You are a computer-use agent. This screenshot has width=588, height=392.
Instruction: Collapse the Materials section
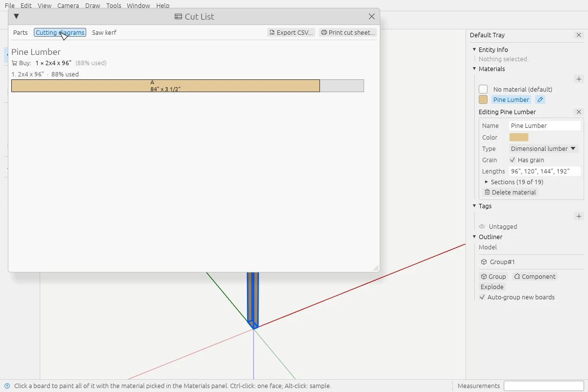(474, 69)
